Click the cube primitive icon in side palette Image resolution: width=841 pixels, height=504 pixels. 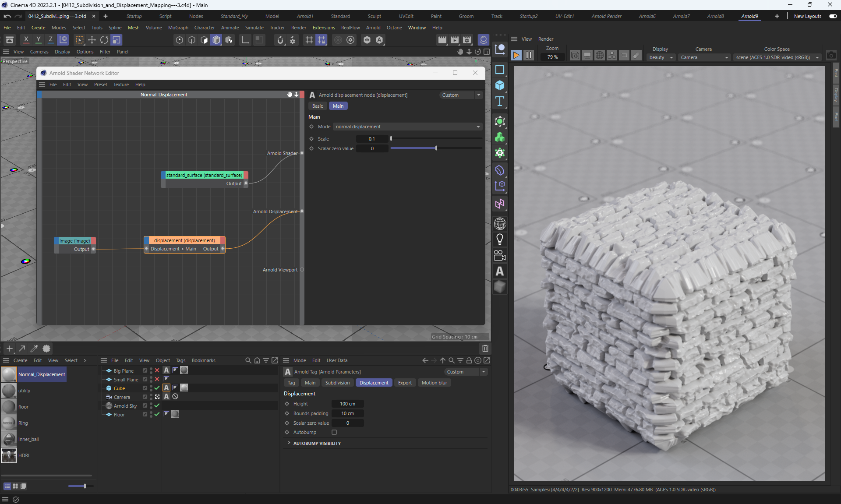click(500, 85)
